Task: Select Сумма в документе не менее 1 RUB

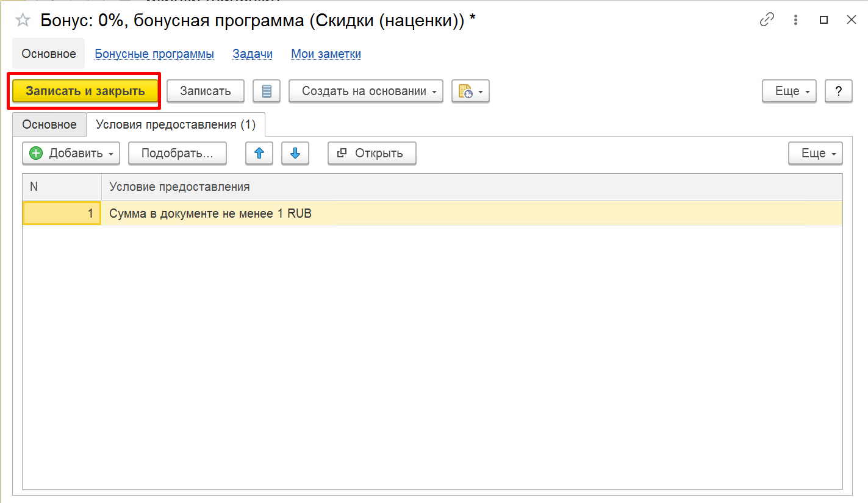Action: pyautogui.click(x=472, y=213)
